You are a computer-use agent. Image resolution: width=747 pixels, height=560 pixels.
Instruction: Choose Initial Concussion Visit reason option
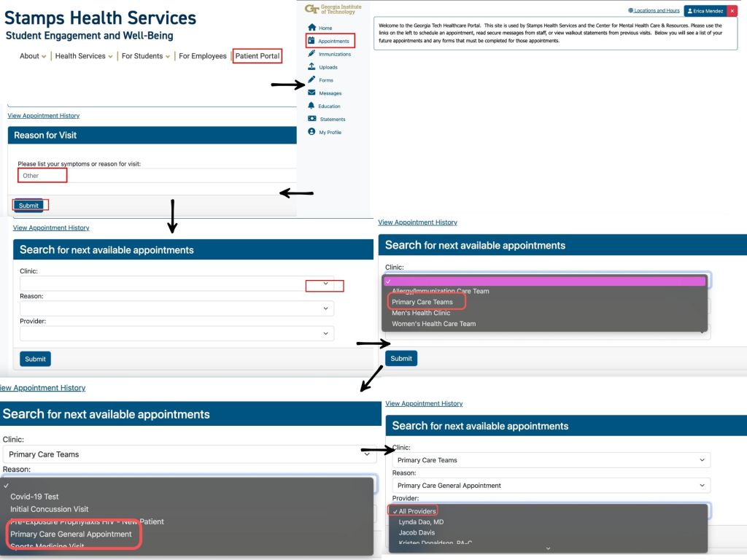pos(49,509)
